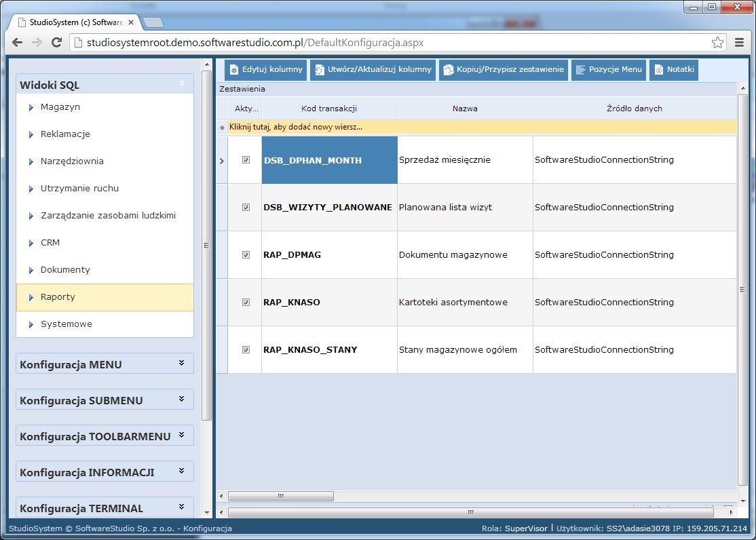Reload the page with the refresh icon

click(x=56, y=43)
